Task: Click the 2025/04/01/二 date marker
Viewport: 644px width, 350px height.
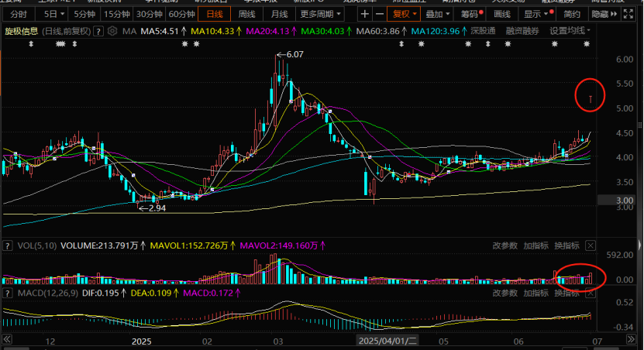Action: coord(387,341)
